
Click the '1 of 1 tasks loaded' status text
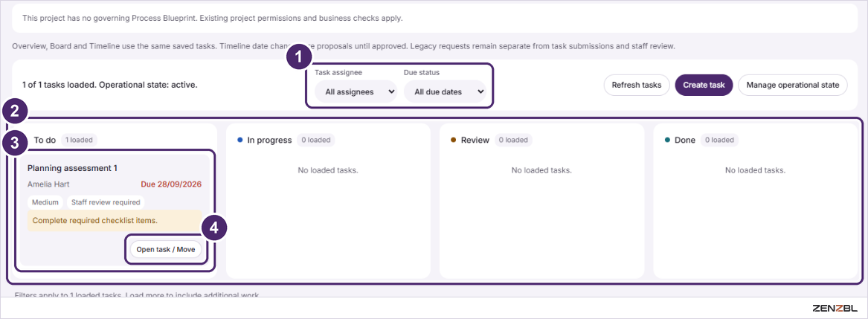click(109, 86)
